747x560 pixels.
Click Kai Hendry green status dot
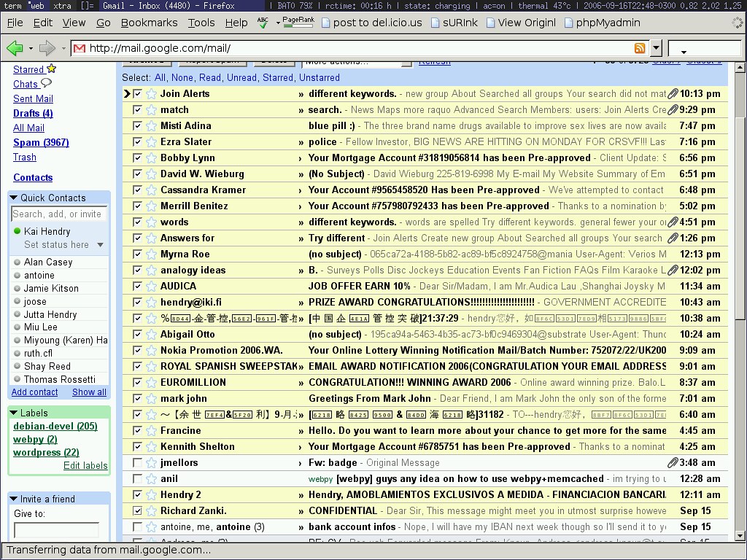(x=18, y=231)
